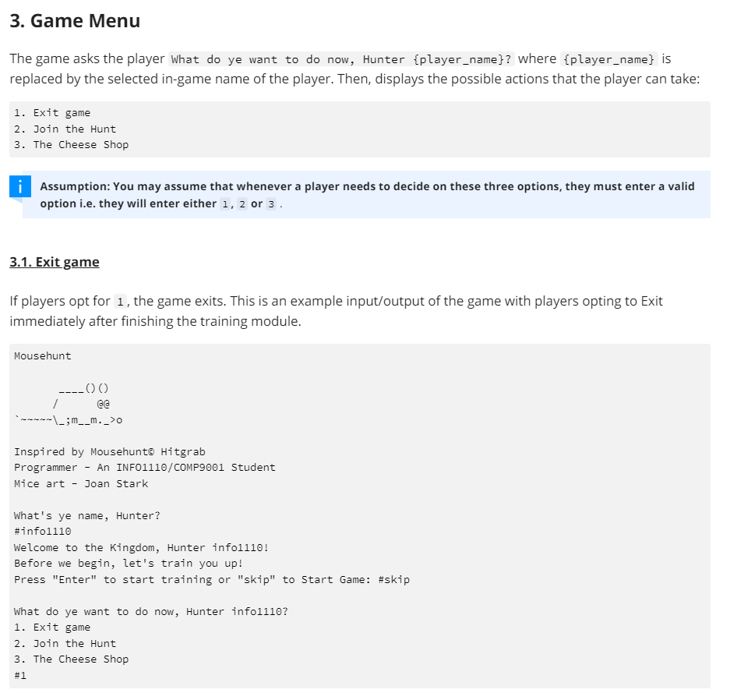Click the Game Menu heading
730x700 pixels.
tap(74, 22)
